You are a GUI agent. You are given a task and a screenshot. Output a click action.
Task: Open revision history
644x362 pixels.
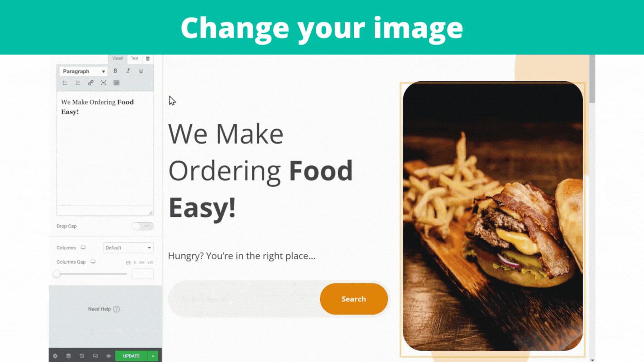(82, 356)
